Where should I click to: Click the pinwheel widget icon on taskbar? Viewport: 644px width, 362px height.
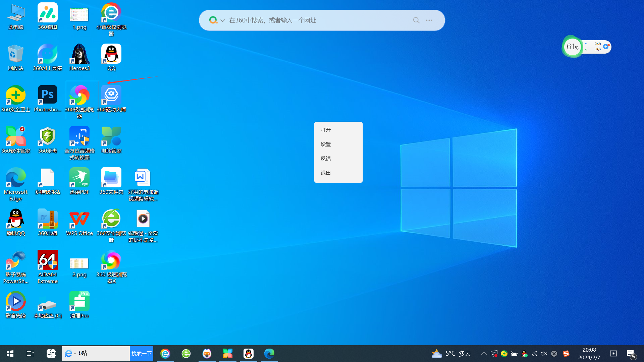(51, 354)
